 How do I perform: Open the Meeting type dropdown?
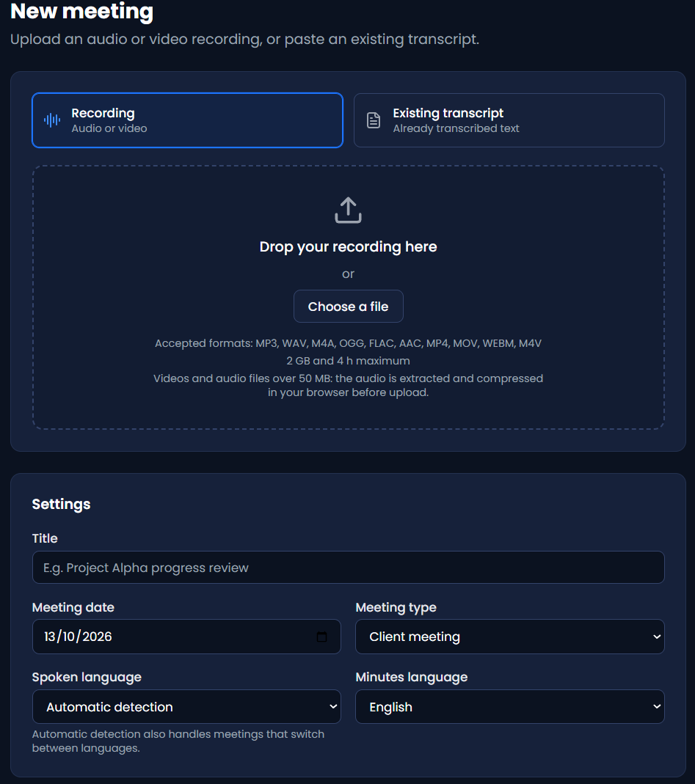click(510, 637)
